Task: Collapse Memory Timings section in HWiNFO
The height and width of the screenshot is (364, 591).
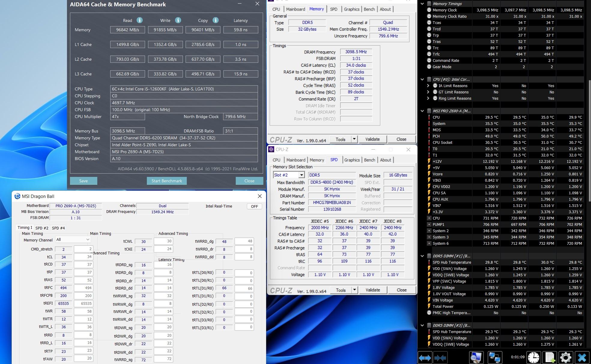Action: click(422, 4)
